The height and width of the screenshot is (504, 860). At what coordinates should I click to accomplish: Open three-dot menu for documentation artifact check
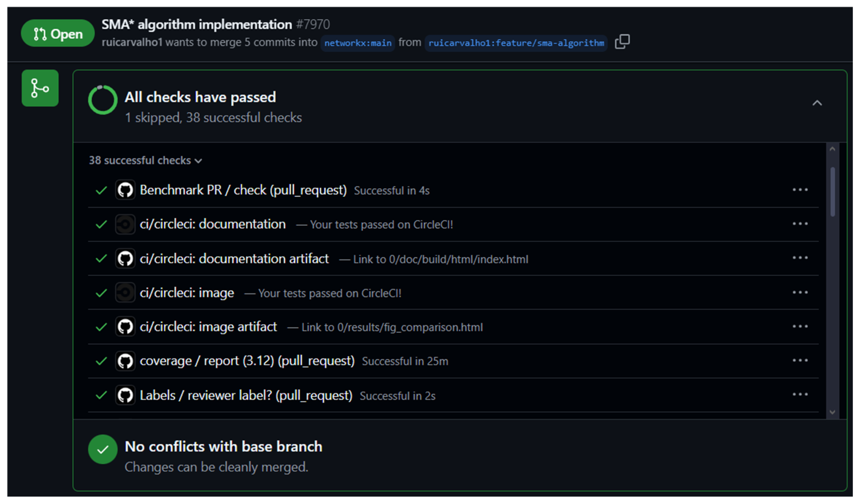(x=800, y=258)
